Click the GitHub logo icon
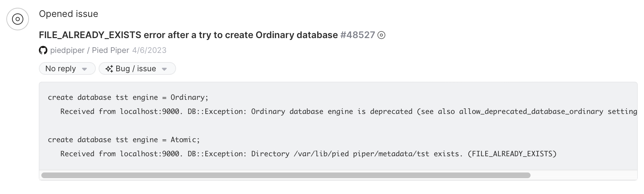 coord(43,50)
